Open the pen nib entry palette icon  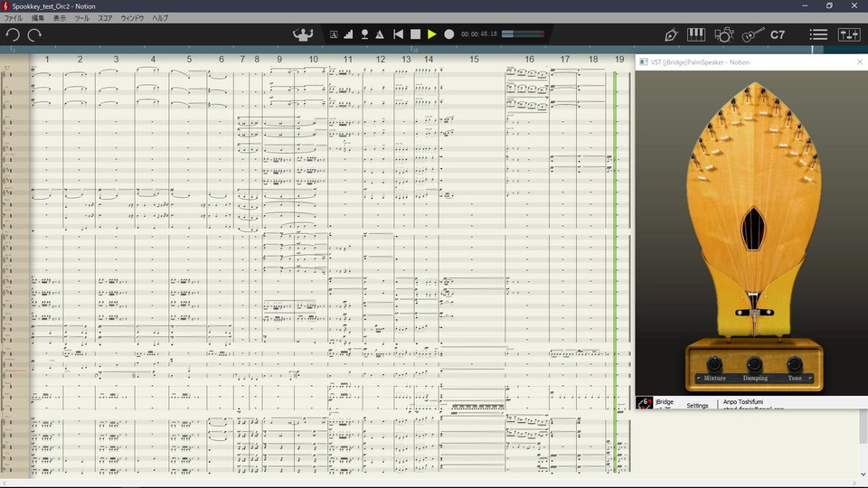tap(671, 35)
